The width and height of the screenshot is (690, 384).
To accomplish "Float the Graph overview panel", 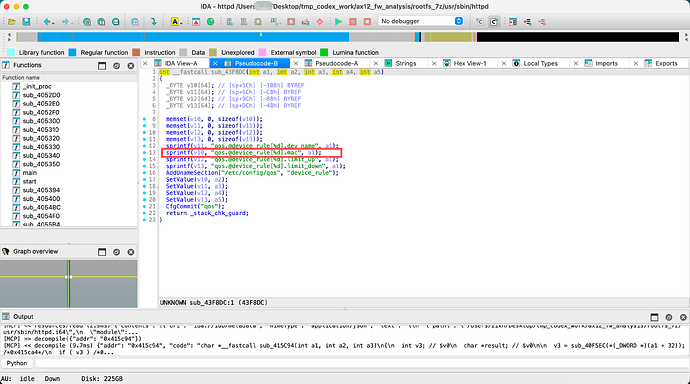I will click(102, 252).
